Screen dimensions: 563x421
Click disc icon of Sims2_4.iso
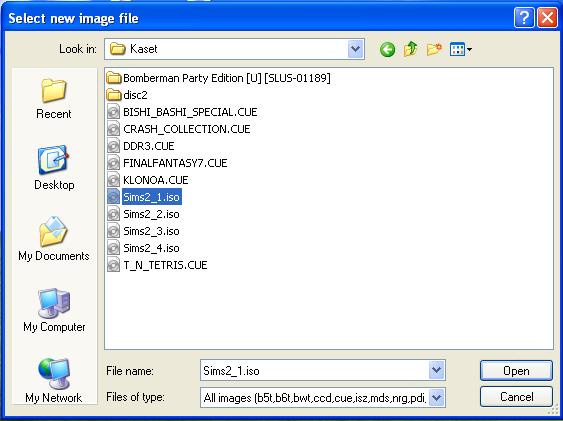113,248
